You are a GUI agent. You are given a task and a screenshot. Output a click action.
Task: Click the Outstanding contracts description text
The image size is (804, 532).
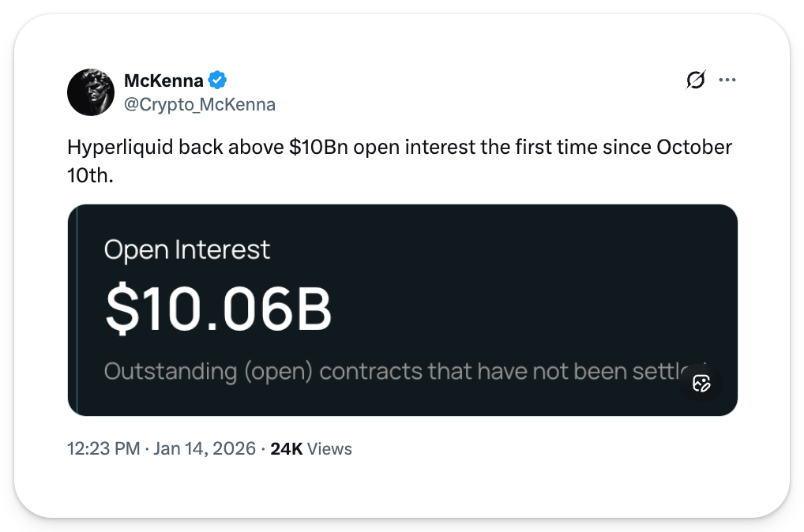395,371
